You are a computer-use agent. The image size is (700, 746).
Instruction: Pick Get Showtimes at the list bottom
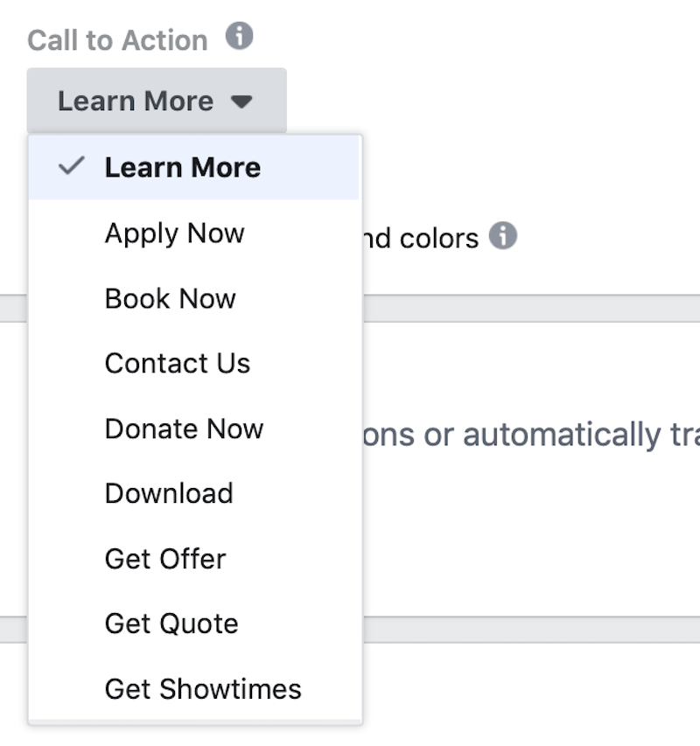tap(202, 688)
